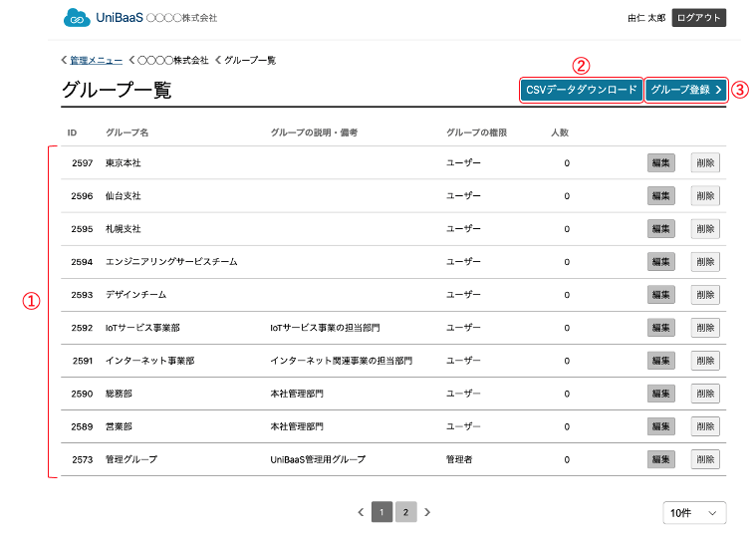This screenshot has width=756, height=535.
Task: Click the デザインチーム group name
Action: (136, 295)
